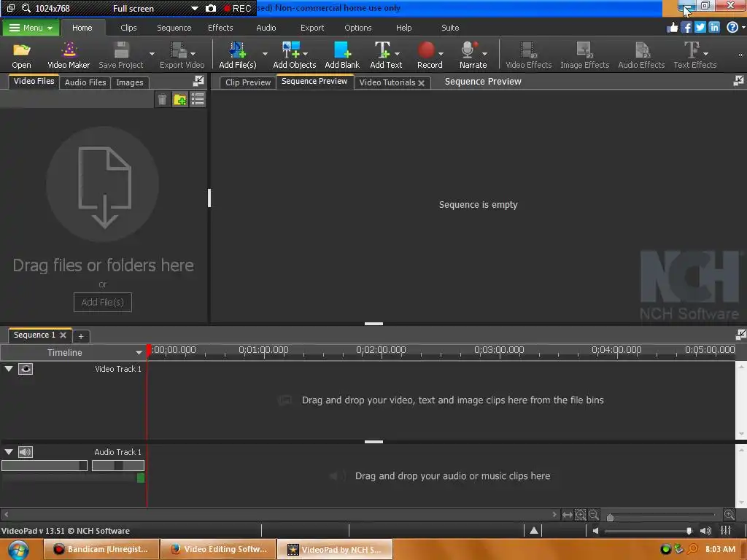Zoom out on the timeline
Image resolution: width=747 pixels, height=560 pixels.
(x=593, y=515)
